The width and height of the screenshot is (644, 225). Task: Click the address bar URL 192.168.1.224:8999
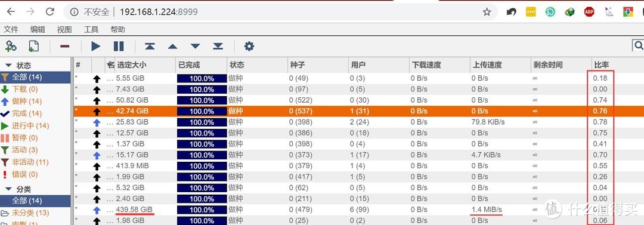(x=159, y=12)
